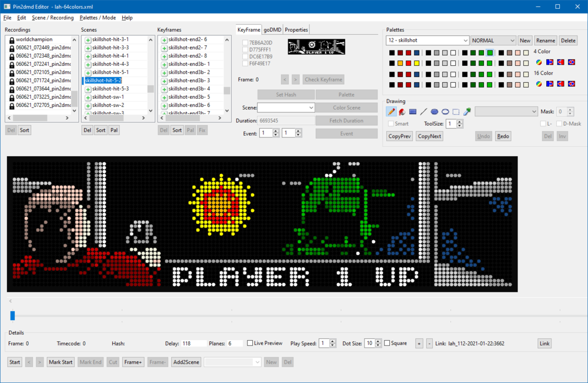Click lock icon beside 060621_073644_pin2dmd recording
The image size is (588, 383).
point(12,89)
